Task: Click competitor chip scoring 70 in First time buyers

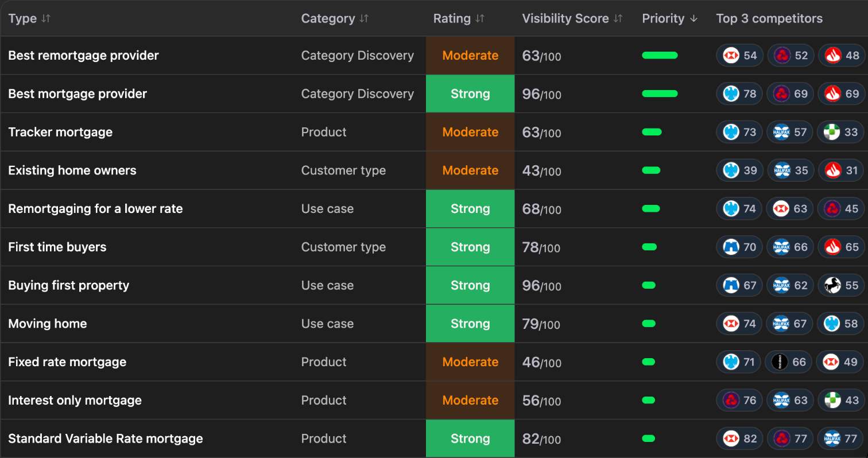Action: pyautogui.click(x=740, y=247)
